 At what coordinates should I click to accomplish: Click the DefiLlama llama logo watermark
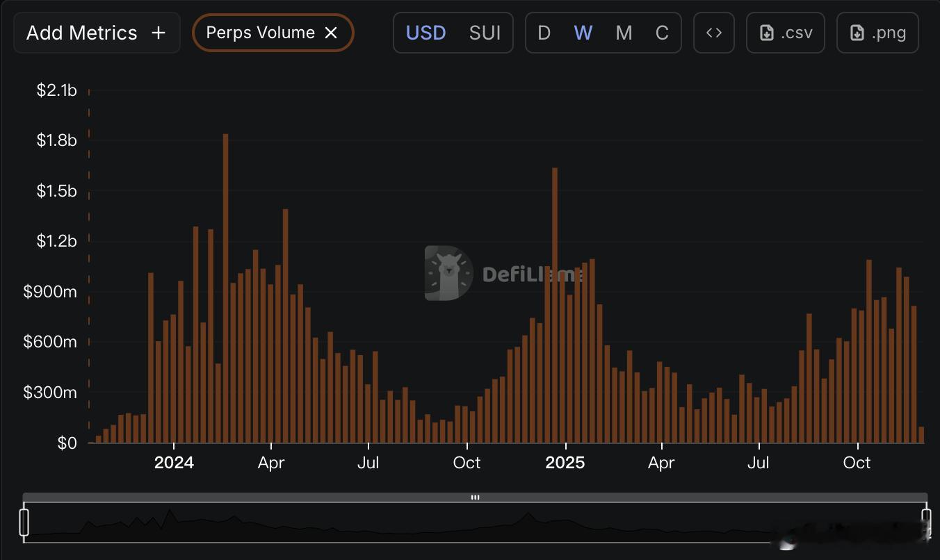coord(448,273)
